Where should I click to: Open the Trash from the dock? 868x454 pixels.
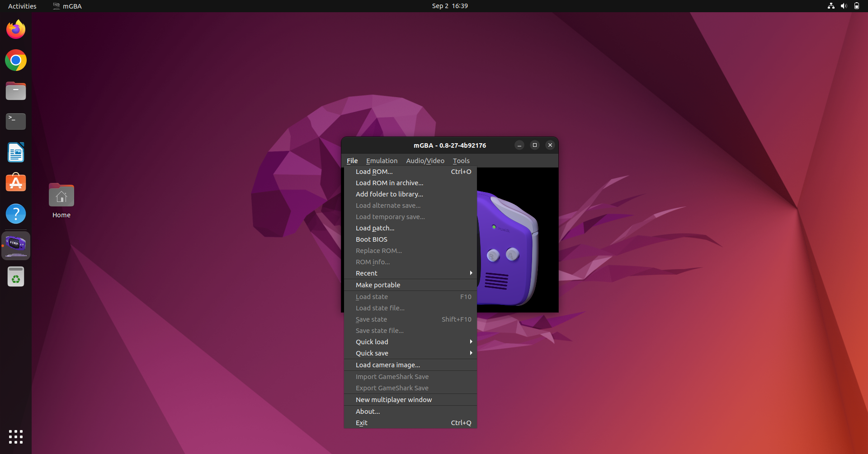point(15,276)
